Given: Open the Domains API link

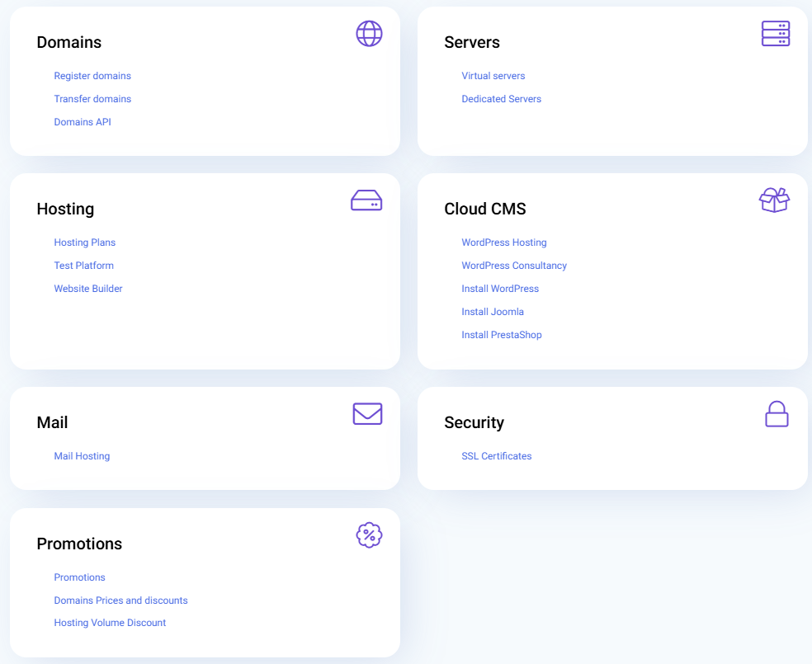Looking at the screenshot, I should [x=83, y=122].
